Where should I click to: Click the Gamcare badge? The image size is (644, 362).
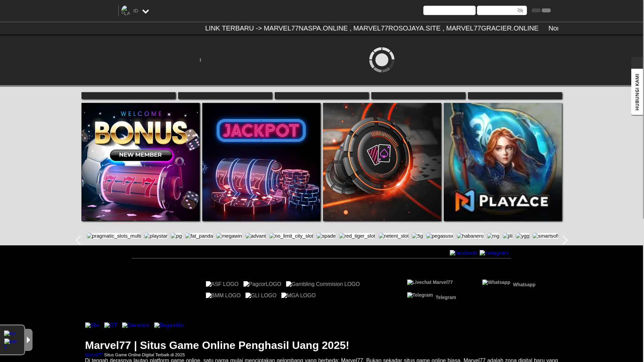tap(136, 325)
